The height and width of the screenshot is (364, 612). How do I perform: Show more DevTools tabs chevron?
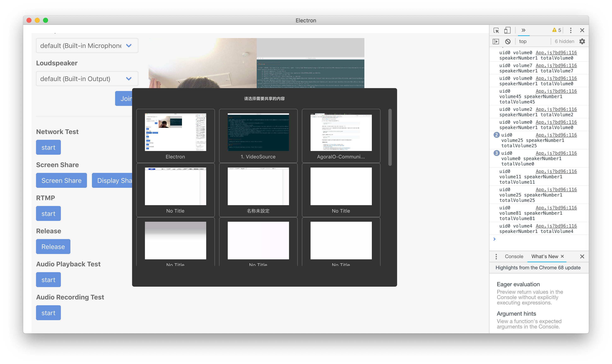point(523,30)
